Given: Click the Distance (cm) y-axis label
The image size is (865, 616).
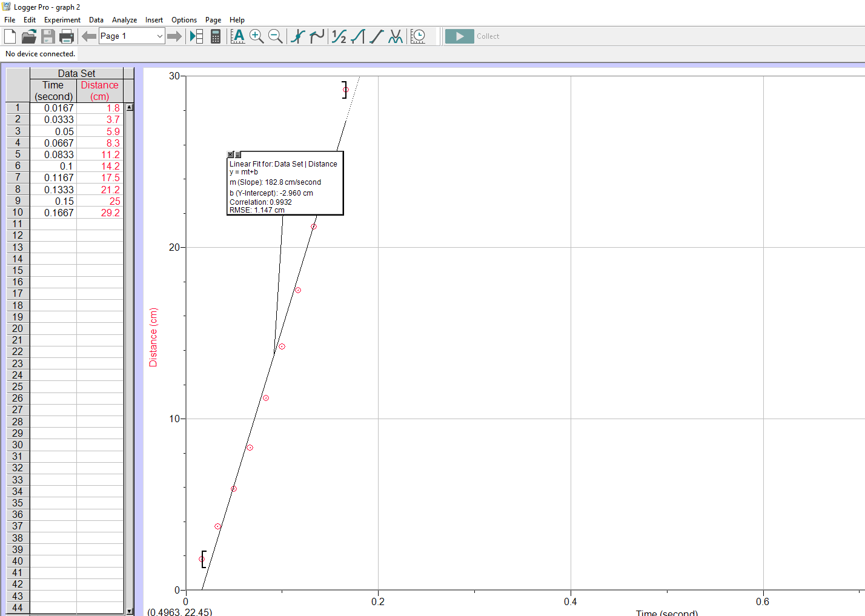Looking at the screenshot, I should [x=153, y=337].
